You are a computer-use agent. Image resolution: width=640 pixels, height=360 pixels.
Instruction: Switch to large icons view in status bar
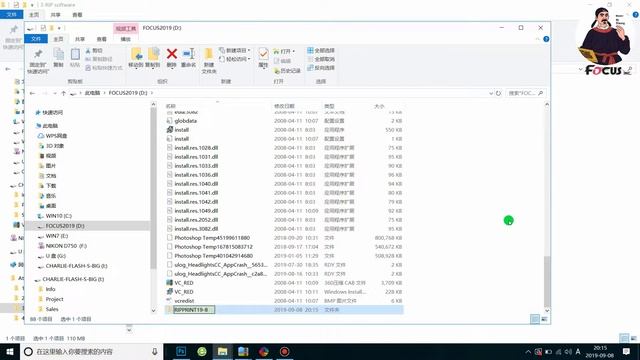pyautogui.click(x=544, y=319)
